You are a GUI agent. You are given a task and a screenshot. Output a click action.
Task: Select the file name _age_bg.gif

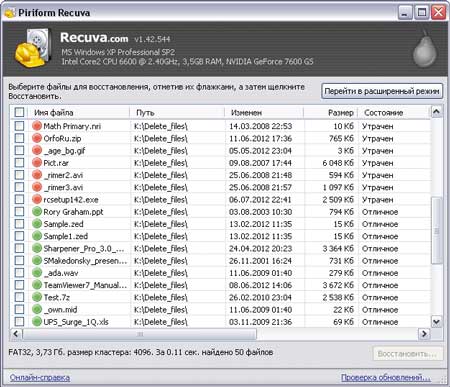coord(64,151)
